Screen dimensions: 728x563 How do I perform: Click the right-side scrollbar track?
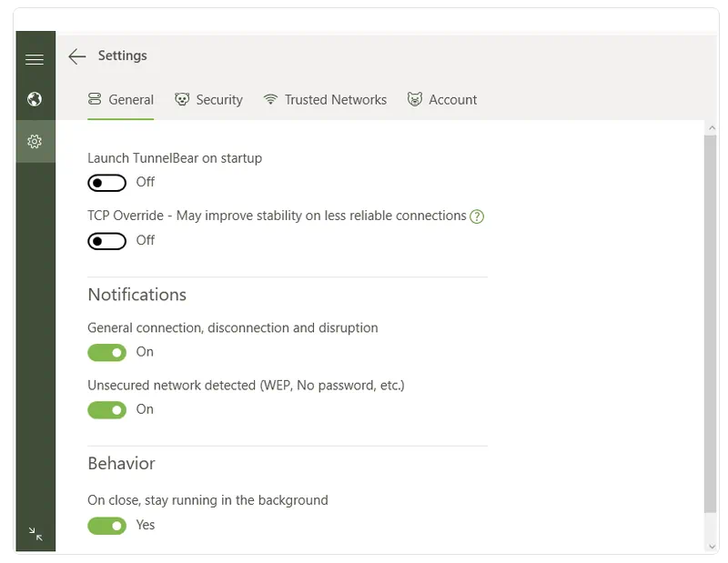(x=713, y=327)
